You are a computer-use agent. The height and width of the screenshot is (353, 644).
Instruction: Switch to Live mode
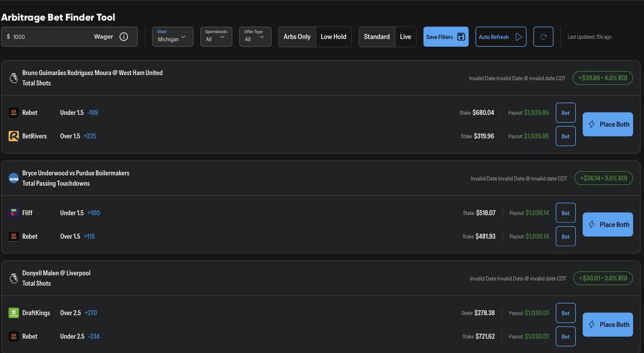pos(406,37)
